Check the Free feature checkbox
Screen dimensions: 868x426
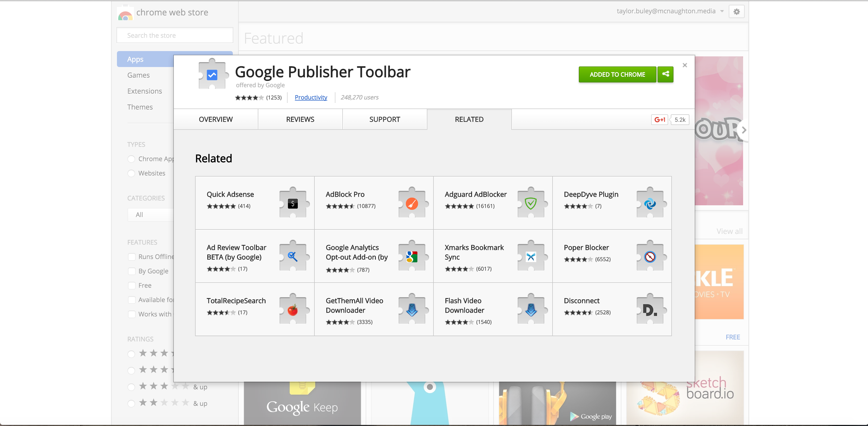(132, 285)
